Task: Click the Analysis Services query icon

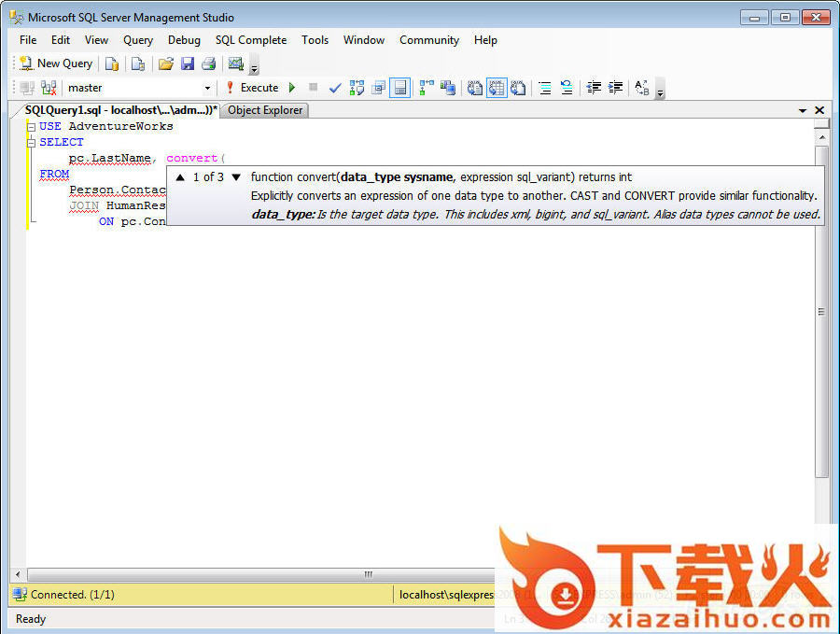Action: click(x=138, y=63)
